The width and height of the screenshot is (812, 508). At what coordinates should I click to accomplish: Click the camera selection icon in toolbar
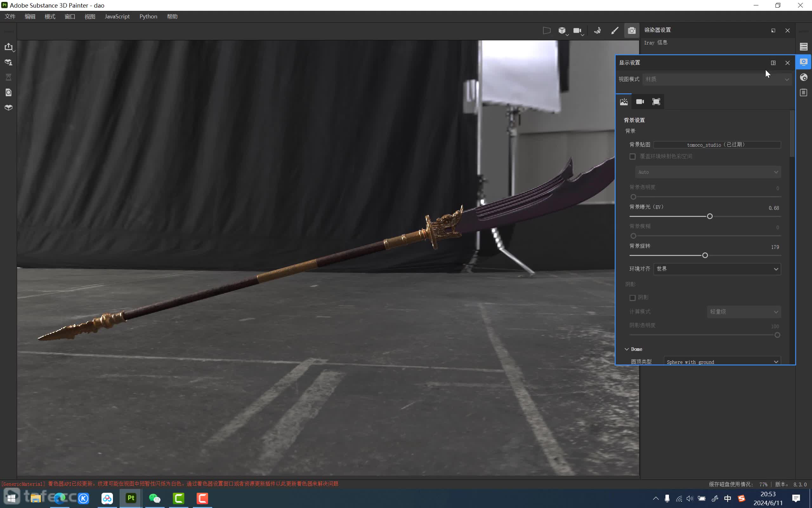(578, 30)
